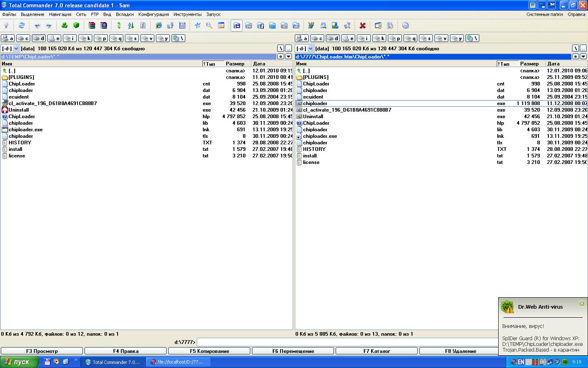Click the lightbulb toolbar icon
Viewport: 588px width, 368px height.
tap(6, 25)
